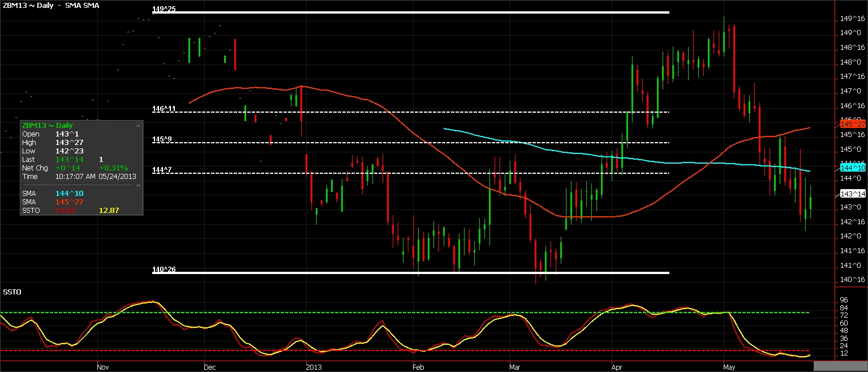The image size is (868, 372).
Task: Click the Dec label on the time axis
Action: click(x=209, y=367)
